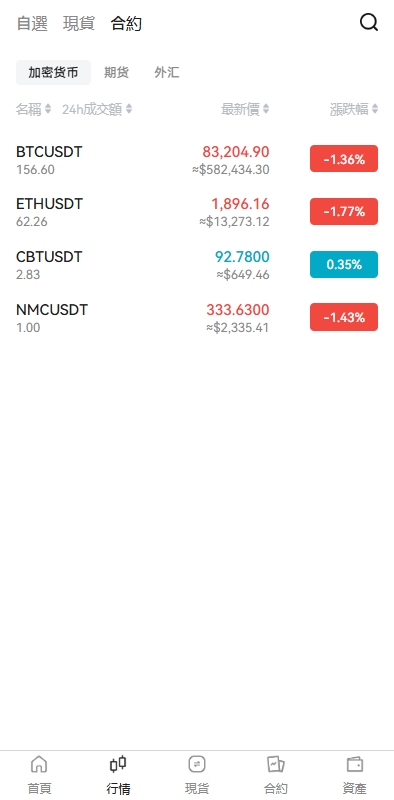Open ETHUSDT contract row
This screenshot has width=394, height=800.
click(x=197, y=212)
